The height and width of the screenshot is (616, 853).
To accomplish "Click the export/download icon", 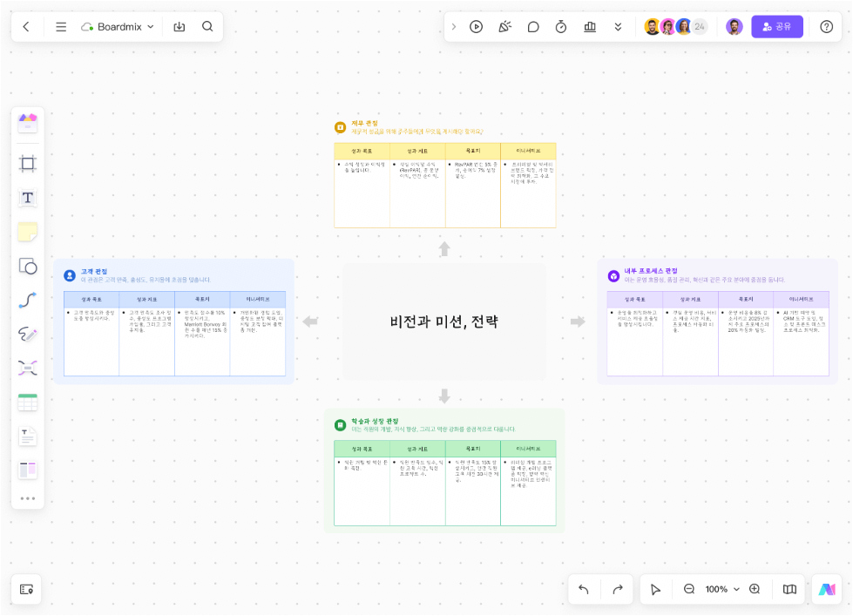I will click(179, 27).
